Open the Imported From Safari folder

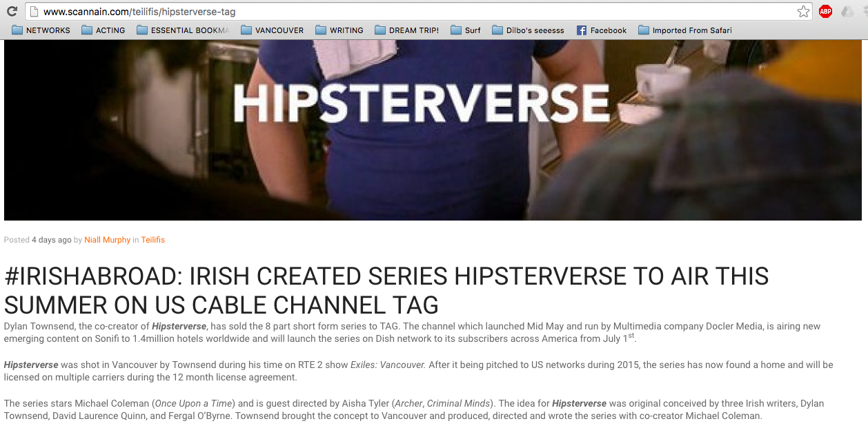click(x=685, y=30)
